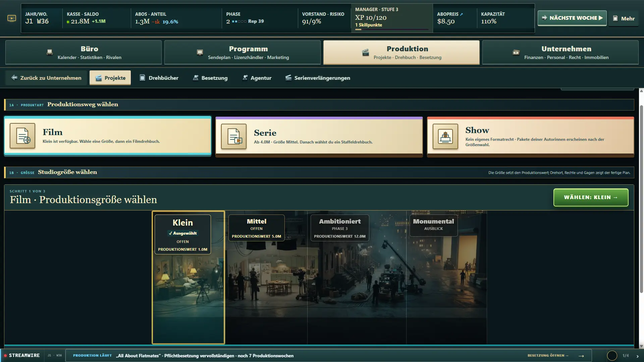Select the Klein production size

[x=188, y=277]
